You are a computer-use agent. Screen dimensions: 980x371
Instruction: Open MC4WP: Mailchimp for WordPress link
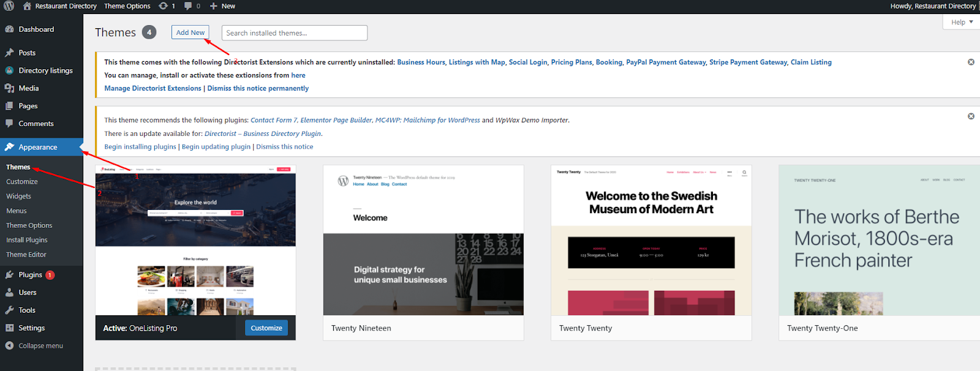[428, 121]
